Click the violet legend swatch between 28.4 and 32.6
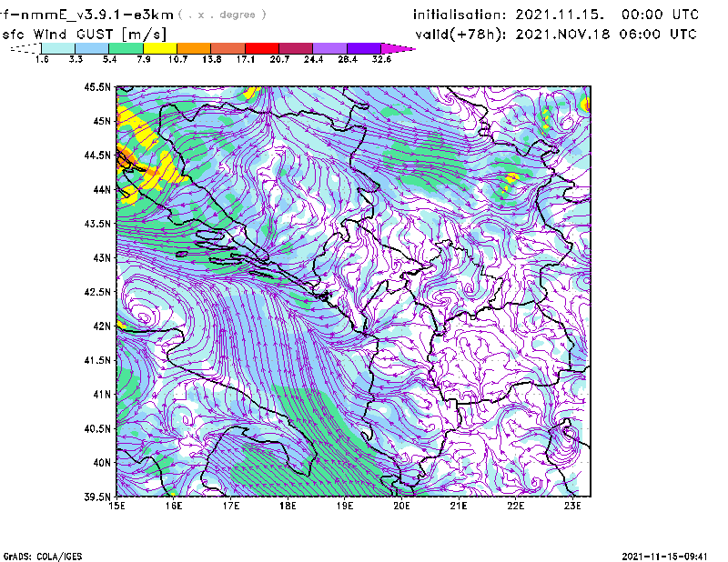 [364, 48]
